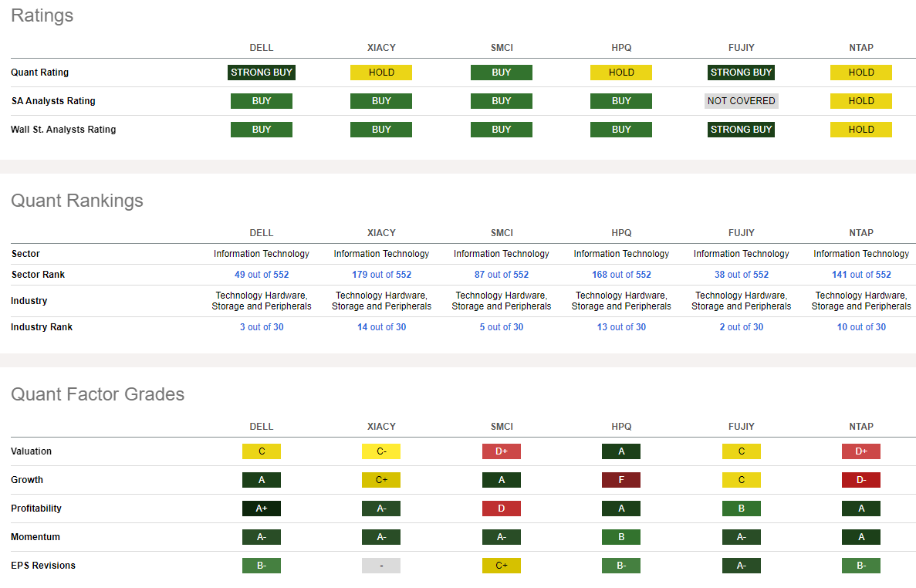The image size is (916, 588).
Task: Open NTAP industry rank 10 out of 30
Action: (x=861, y=327)
